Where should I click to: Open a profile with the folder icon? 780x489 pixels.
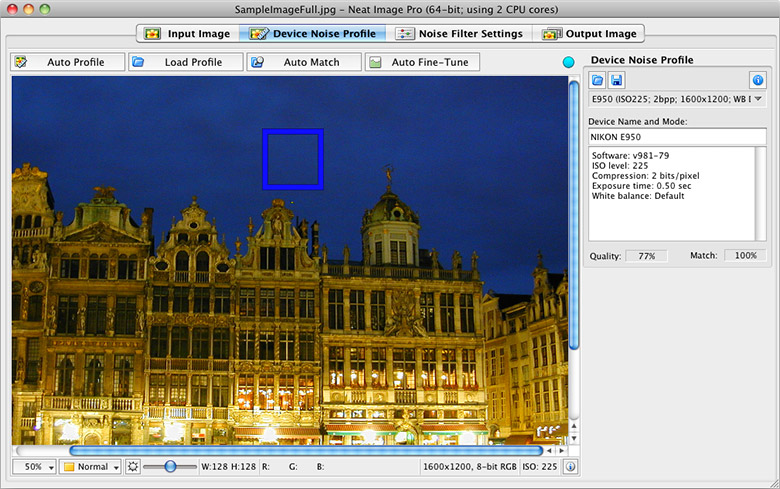(597, 80)
